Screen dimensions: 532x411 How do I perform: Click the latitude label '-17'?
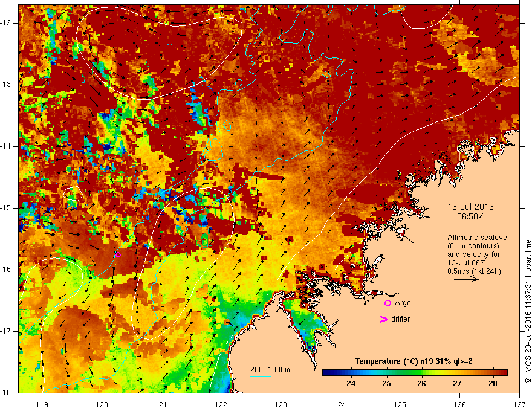7,331
